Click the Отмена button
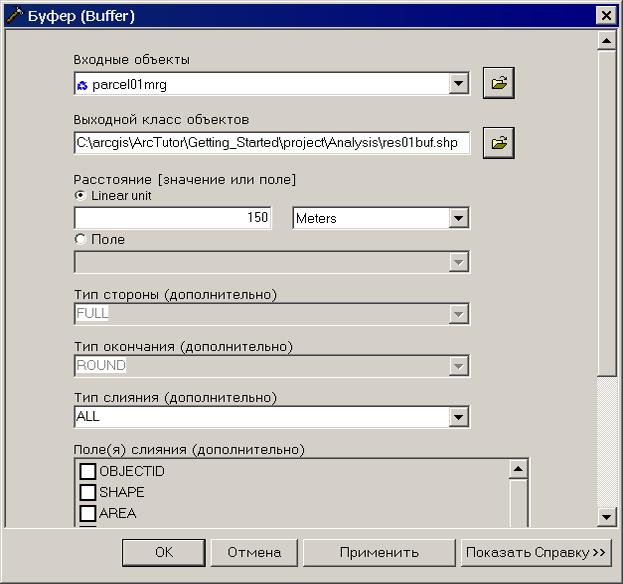 point(254,553)
